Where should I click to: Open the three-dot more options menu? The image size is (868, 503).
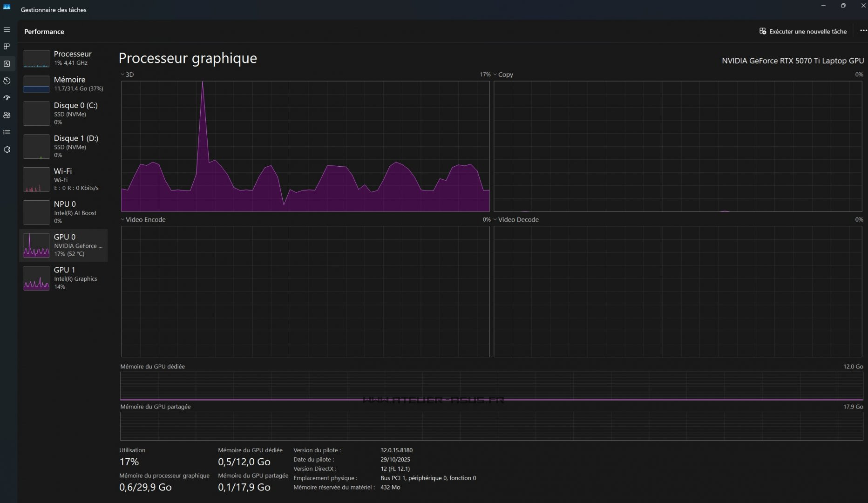coord(863,31)
